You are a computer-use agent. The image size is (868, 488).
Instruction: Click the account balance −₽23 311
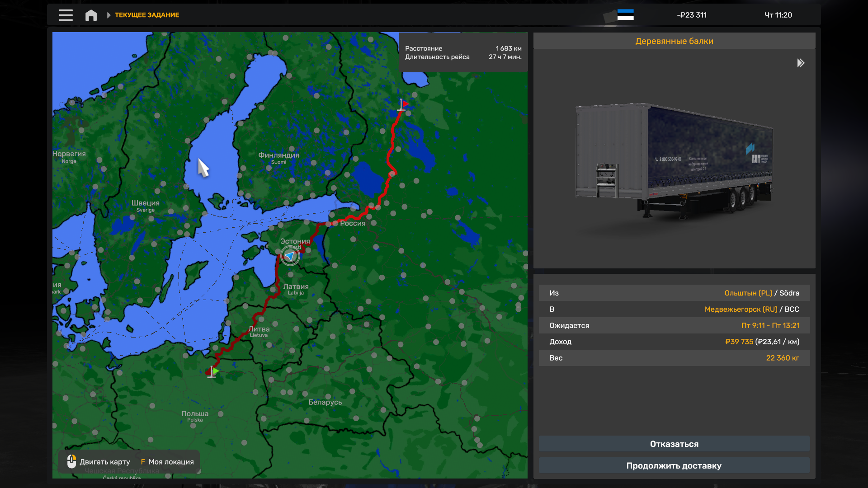click(x=692, y=15)
